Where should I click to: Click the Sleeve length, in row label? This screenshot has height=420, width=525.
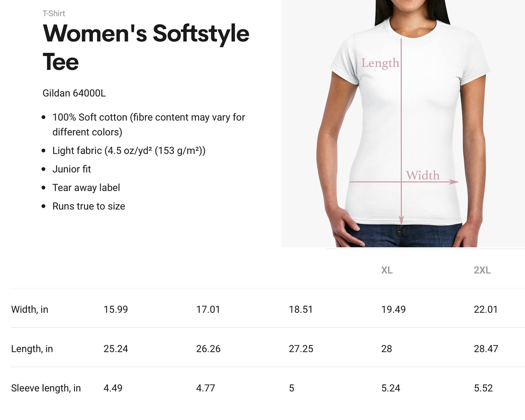pyautogui.click(x=46, y=388)
